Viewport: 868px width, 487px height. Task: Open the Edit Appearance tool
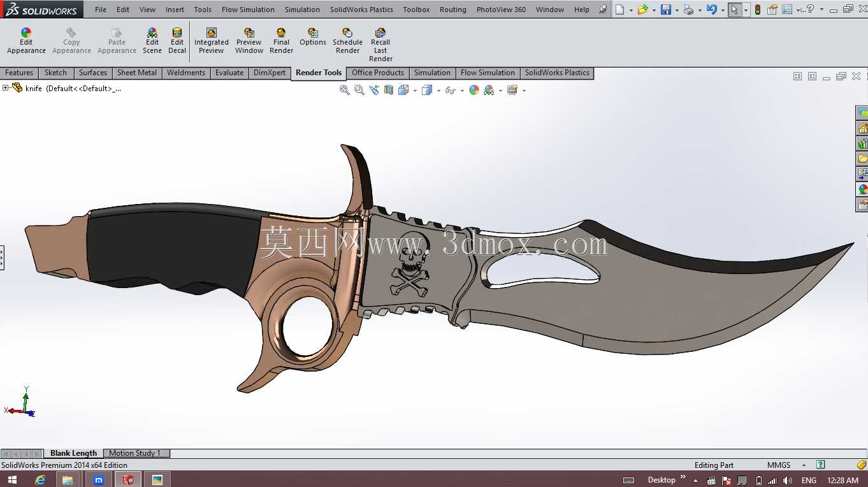coord(26,41)
